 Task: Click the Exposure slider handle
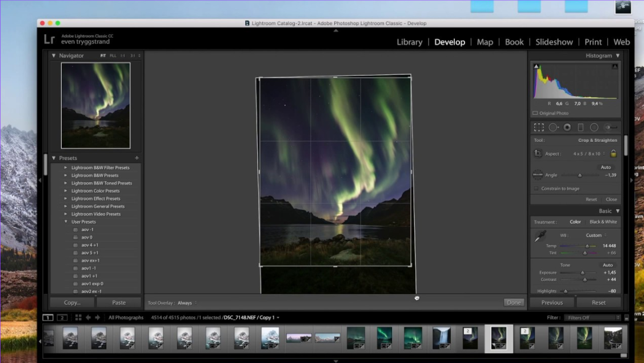coord(582,273)
